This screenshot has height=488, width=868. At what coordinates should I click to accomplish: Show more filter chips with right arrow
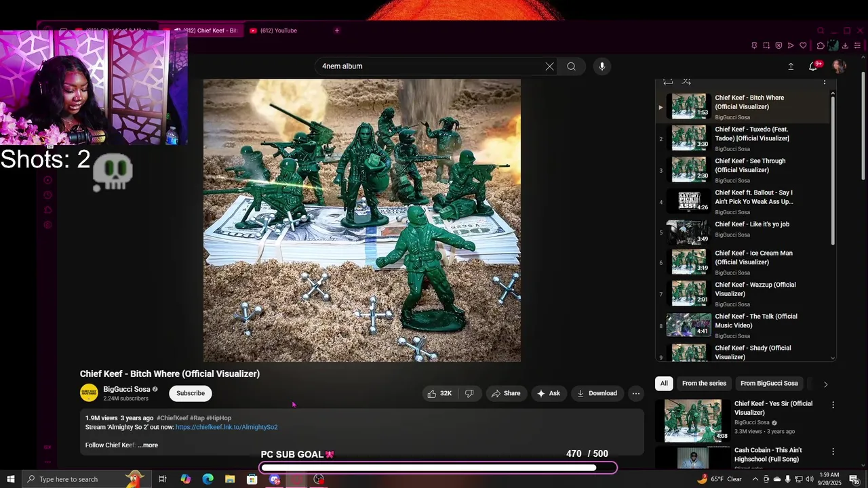825,384
